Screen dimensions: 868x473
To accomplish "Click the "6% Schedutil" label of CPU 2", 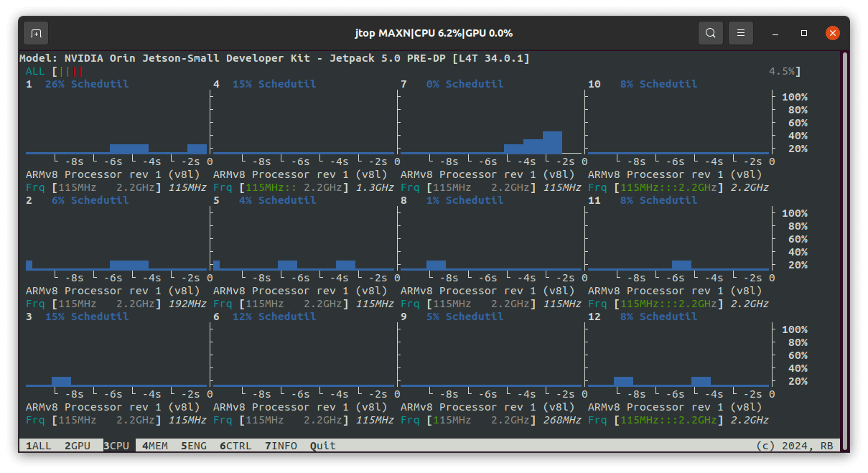I will pyautogui.click(x=90, y=200).
